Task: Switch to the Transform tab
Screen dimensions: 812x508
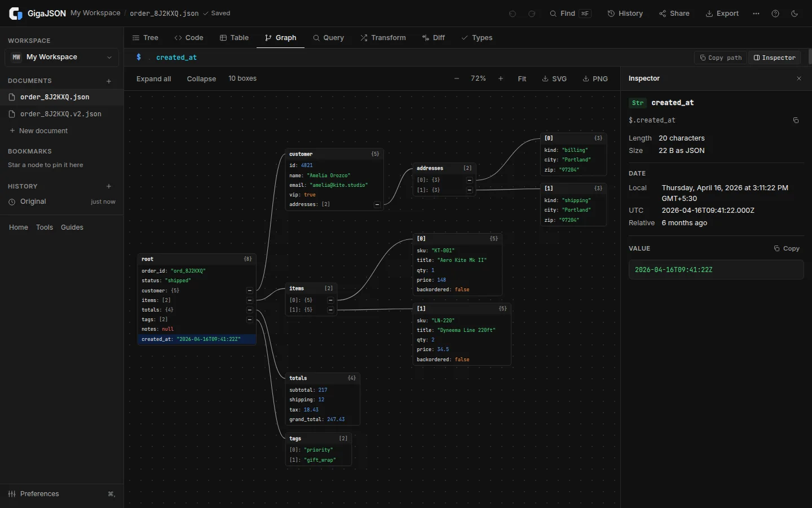Action: [383, 38]
